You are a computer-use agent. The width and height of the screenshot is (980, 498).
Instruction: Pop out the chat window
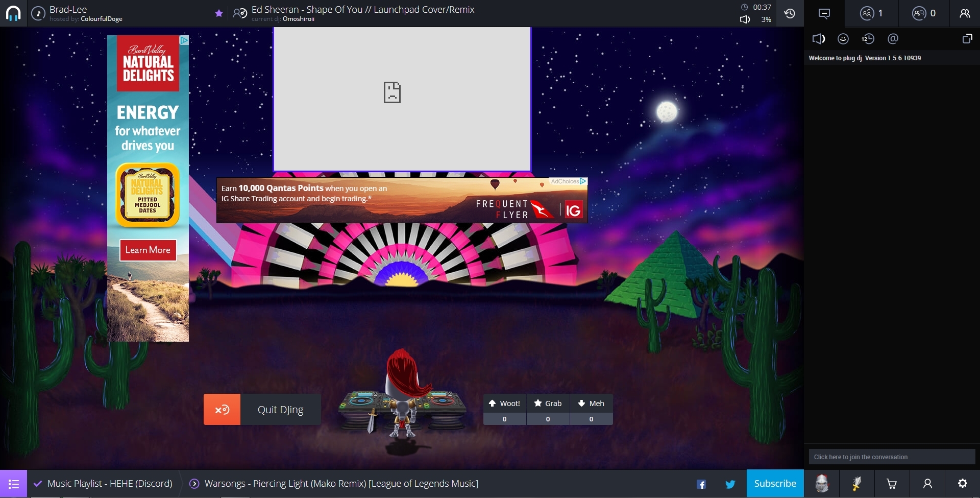click(967, 39)
